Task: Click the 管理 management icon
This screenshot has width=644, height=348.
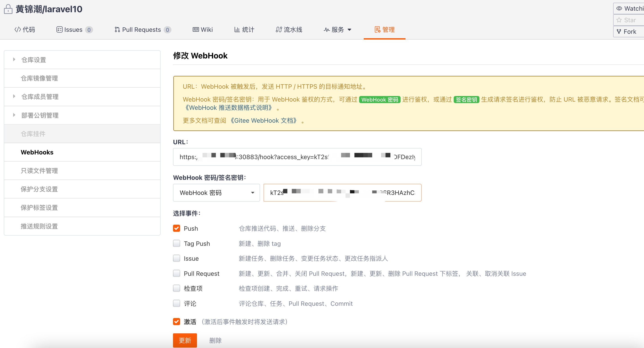Action: (378, 30)
